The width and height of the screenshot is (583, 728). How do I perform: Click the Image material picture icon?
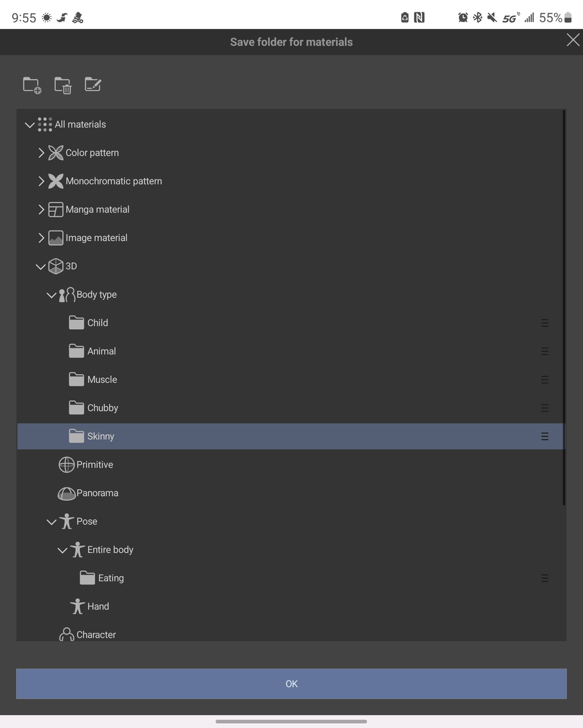pos(56,238)
